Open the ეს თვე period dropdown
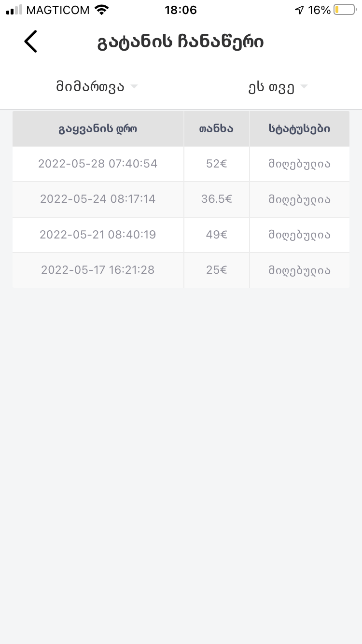Viewport: 362px width, 644px height. (278, 87)
